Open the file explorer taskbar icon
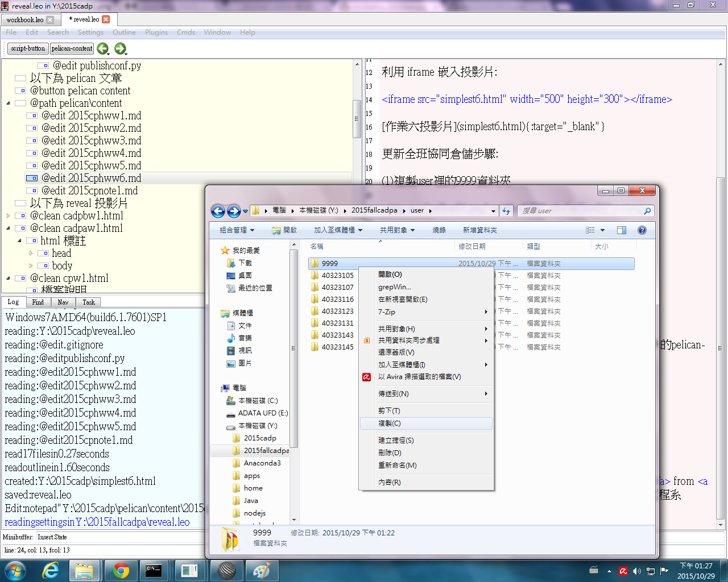This screenshot has width=728, height=582. (x=84, y=570)
